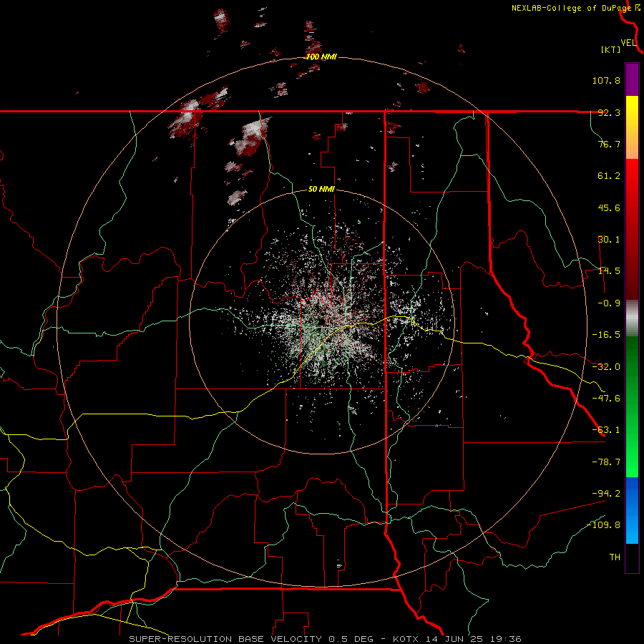Screen dimensions: 644x644
Task: Click the purple segment of color bar
Action: click(x=632, y=79)
